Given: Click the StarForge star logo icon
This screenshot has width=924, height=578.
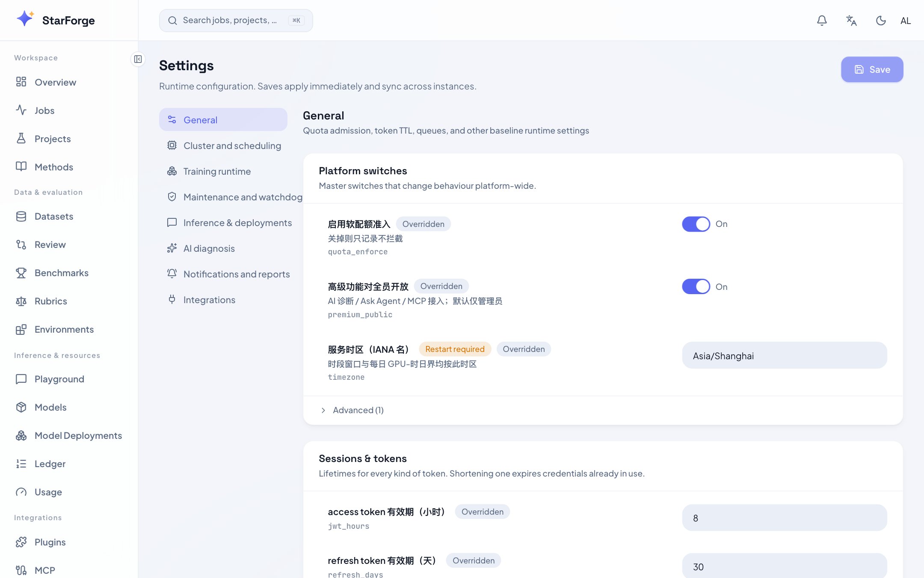Looking at the screenshot, I should pos(25,19).
